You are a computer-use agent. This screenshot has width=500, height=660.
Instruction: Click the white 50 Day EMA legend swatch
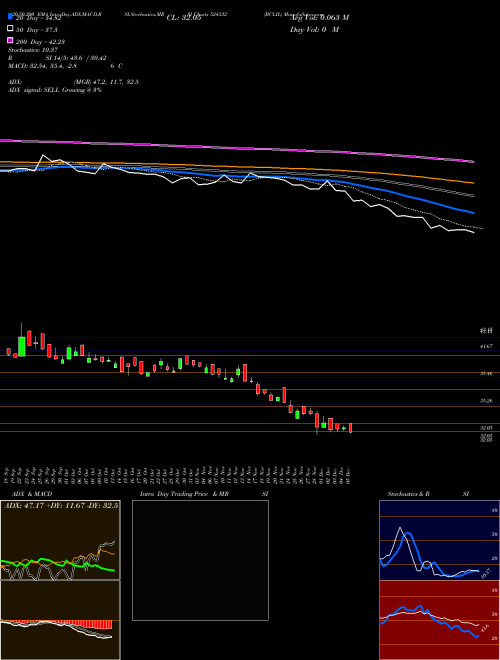point(10,28)
